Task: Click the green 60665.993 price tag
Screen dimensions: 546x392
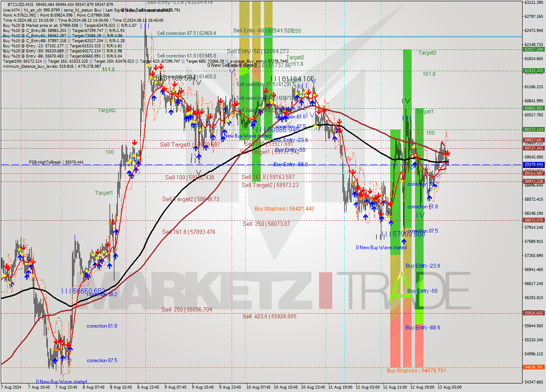Action: click(534, 108)
